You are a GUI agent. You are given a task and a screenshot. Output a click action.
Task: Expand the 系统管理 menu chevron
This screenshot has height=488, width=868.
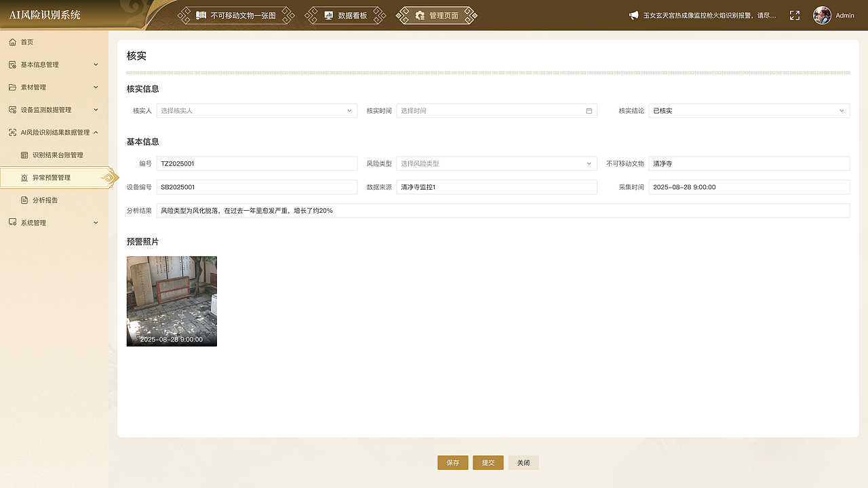tap(96, 222)
